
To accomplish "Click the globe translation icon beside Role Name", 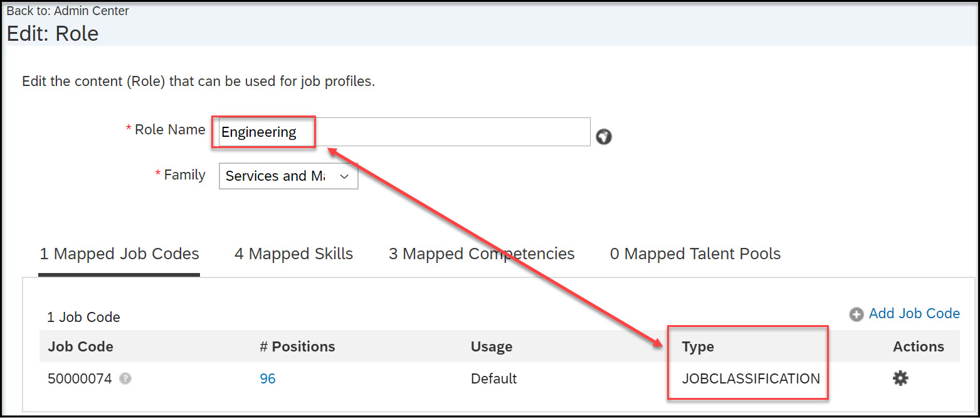I will pos(604,136).
